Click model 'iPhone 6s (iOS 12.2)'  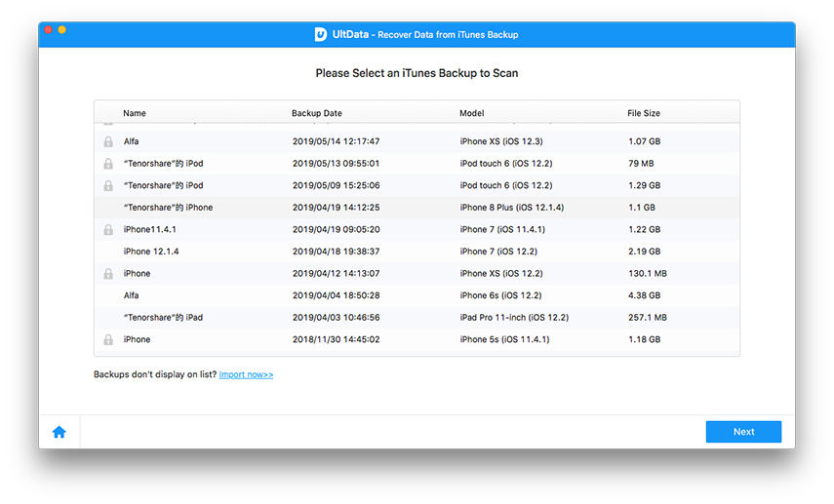tap(500, 295)
